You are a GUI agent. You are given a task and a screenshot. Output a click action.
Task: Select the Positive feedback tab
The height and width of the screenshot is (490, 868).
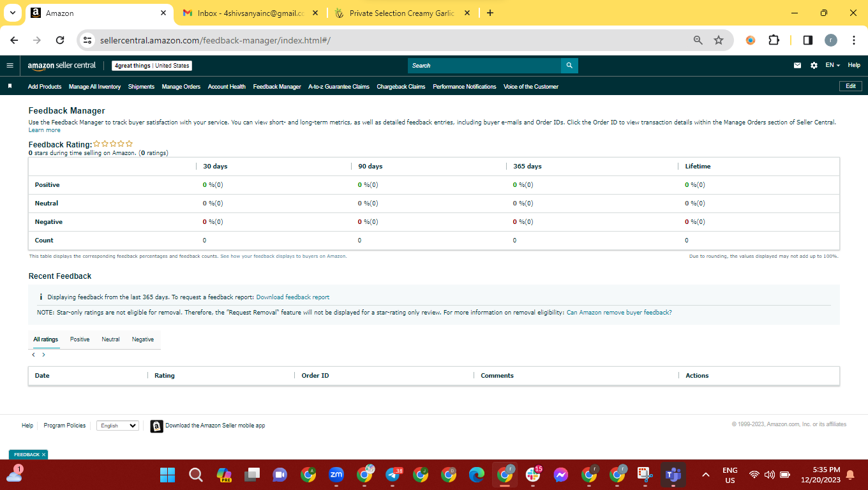(x=80, y=339)
